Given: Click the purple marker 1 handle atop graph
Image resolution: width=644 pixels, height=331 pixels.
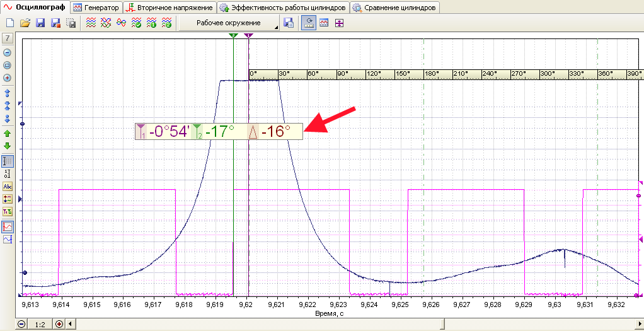Looking at the screenshot, I should (248, 36).
